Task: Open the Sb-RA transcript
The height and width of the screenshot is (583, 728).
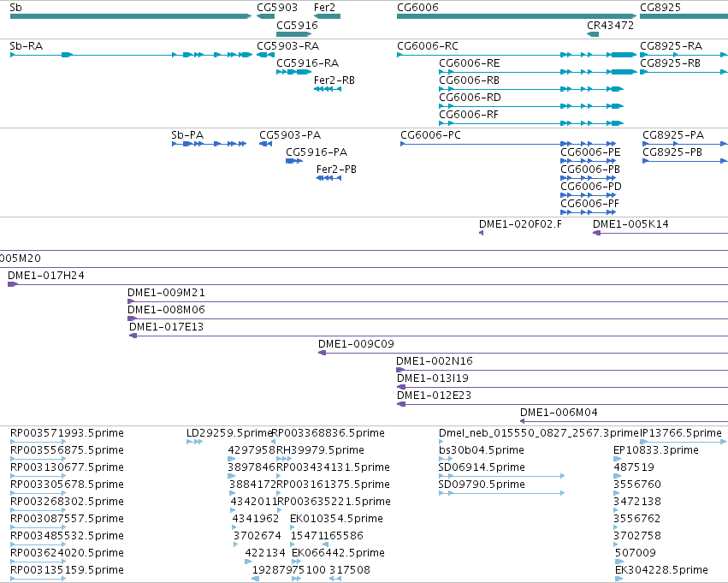Action: 26,46
